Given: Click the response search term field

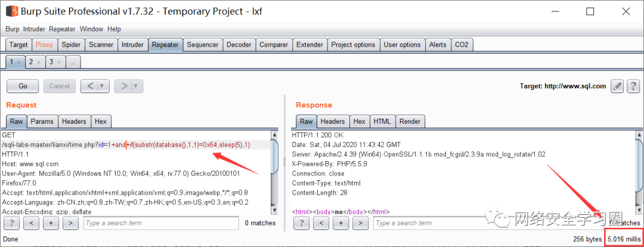Looking at the screenshot, I should [489, 223].
